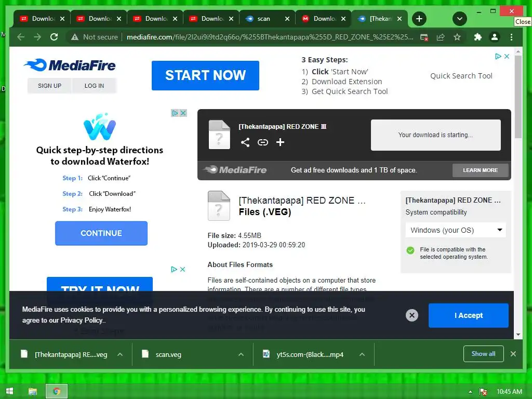Image resolution: width=532 pixels, height=399 pixels.
Task: Expand options for Thekantapapa RE...veg download
Action: 120,354
